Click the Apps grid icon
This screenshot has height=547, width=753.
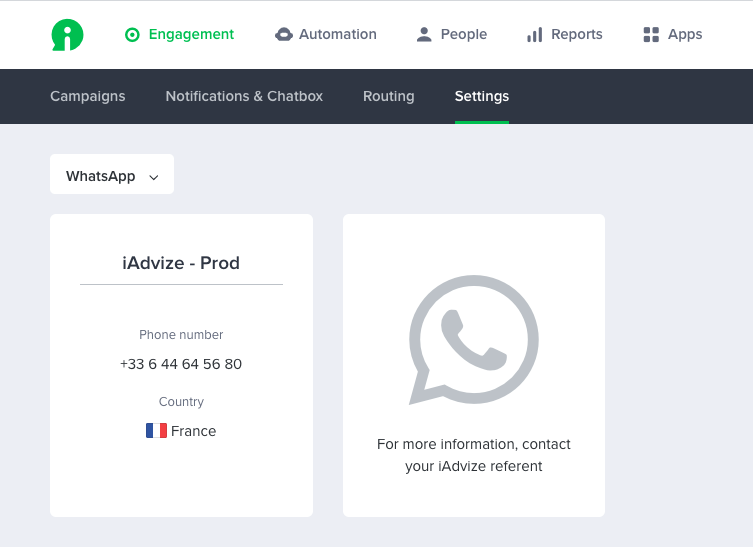(651, 35)
